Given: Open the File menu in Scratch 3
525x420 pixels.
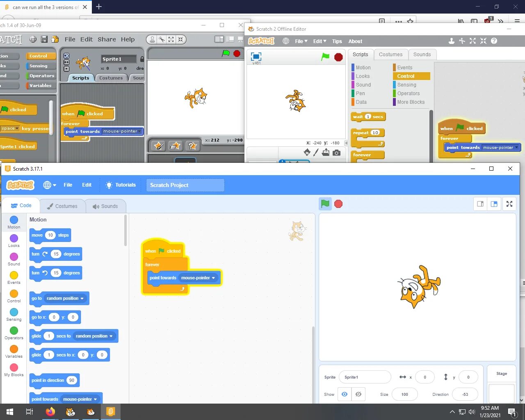Looking at the screenshot, I should point(68,185).
